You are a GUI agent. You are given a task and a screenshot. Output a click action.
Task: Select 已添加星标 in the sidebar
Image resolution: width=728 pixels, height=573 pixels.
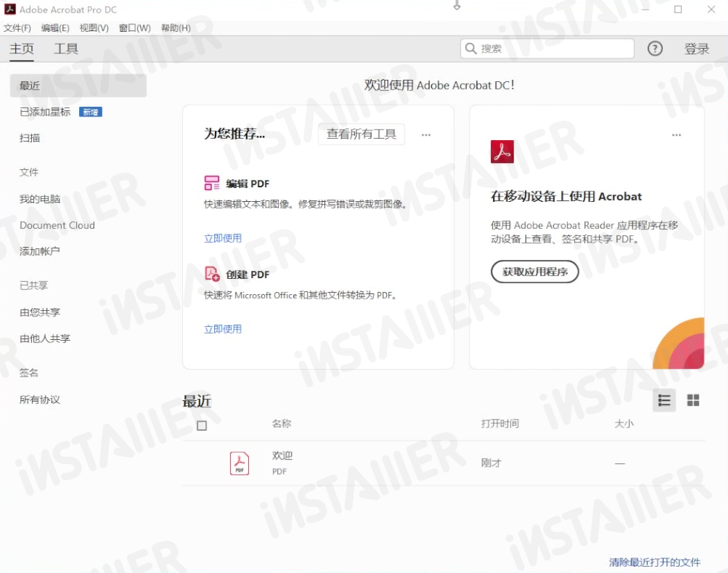pos(45,112)
